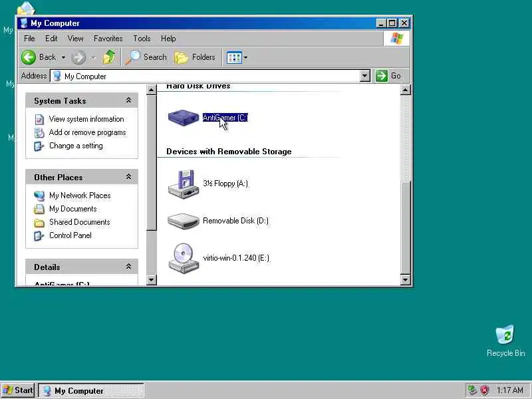Viewport: 532px width, 399px height.
Task: Click the Windows flag logo in menu bar
Action: coord(396,39)
